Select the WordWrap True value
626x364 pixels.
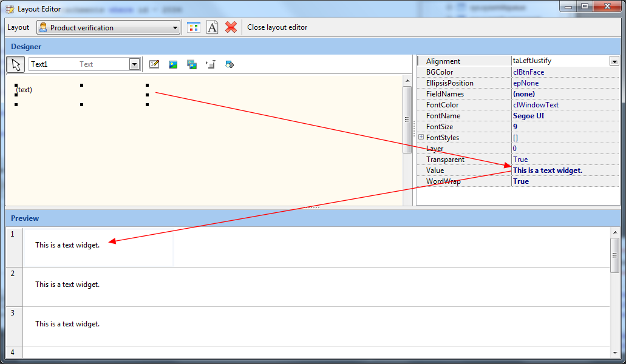pyautogui.click(x=565, y=181)
